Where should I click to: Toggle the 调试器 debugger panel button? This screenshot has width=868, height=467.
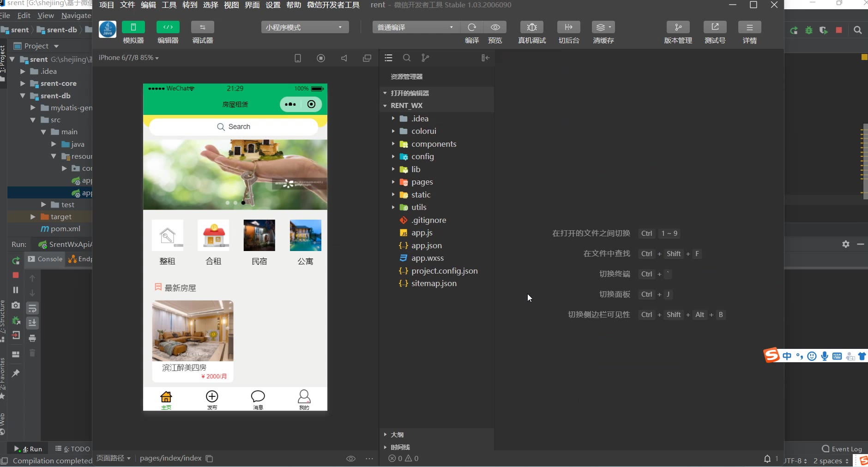click(x=202, y=27)
